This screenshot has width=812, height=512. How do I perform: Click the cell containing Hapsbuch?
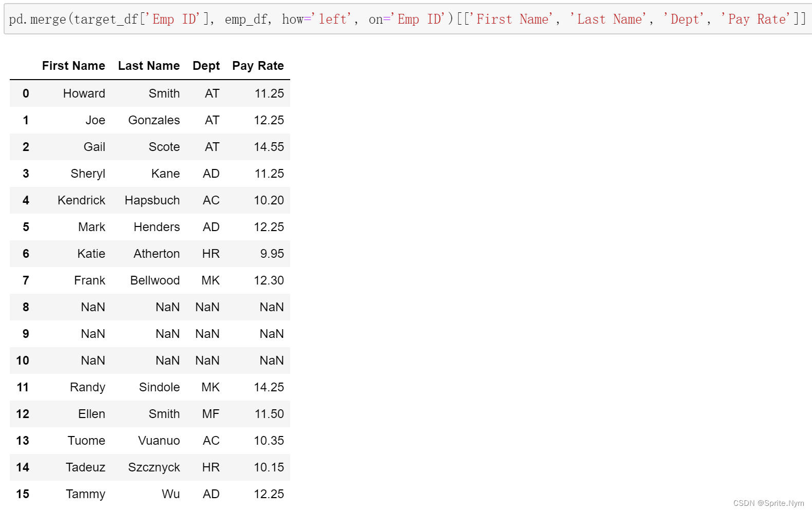pyautogui.click(x=152, y=200)
